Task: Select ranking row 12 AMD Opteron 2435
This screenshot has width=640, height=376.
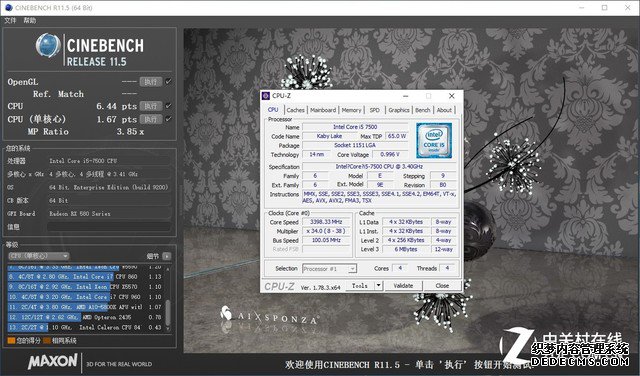Action: [x=86, y=317]
